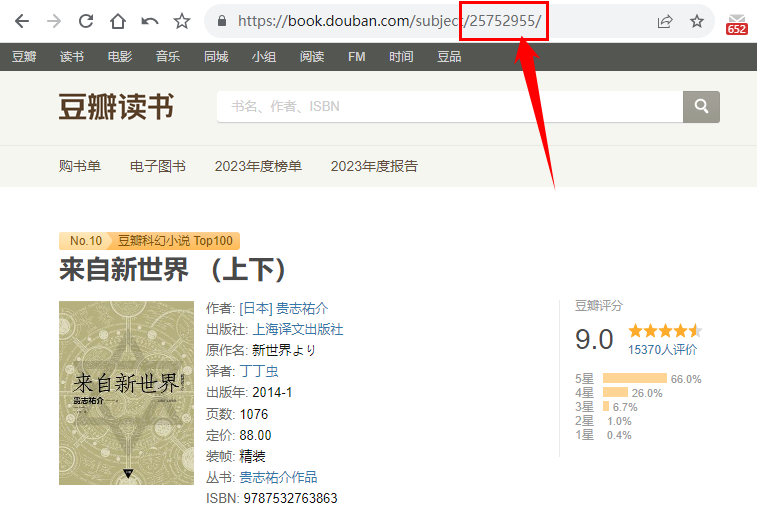The height and width of the screenshot is (521, 757).
Task: Open the 电子图书 tab
Action: 158,166
